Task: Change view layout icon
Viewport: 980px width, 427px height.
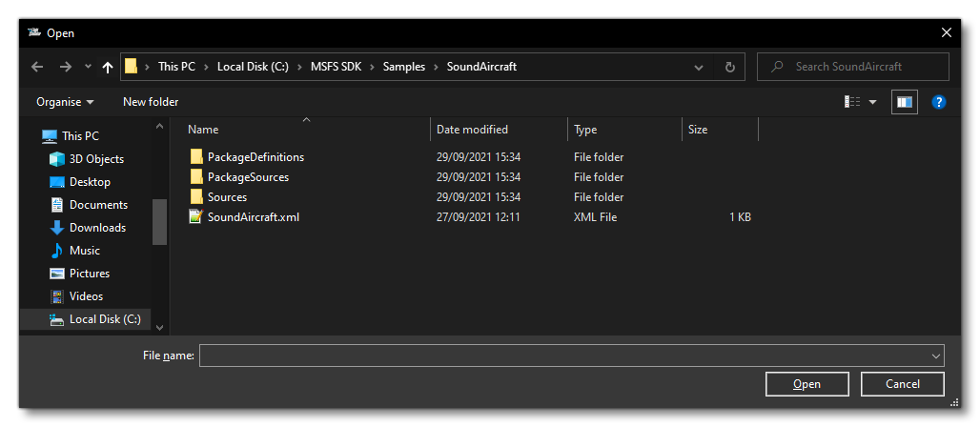Action: point(852,102)
